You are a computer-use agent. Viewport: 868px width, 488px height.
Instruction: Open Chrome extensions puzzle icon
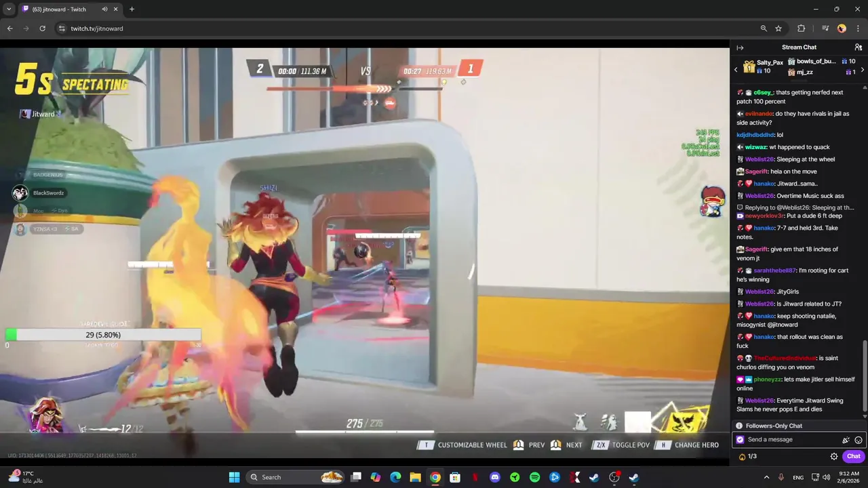(802, 28)
